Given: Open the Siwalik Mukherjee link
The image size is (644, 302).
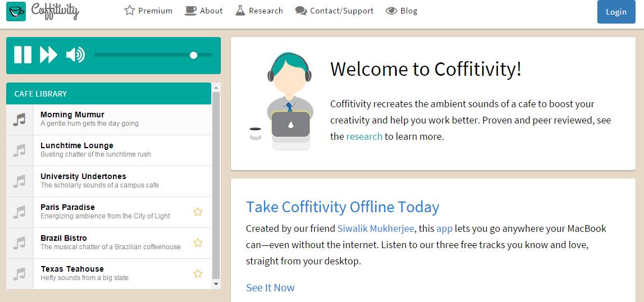Looking at the screenshot, I should pos(376,228).
